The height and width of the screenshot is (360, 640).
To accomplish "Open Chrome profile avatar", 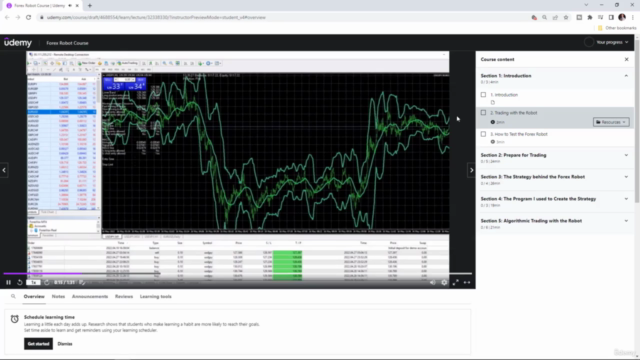I will click(x=622, y=17).
